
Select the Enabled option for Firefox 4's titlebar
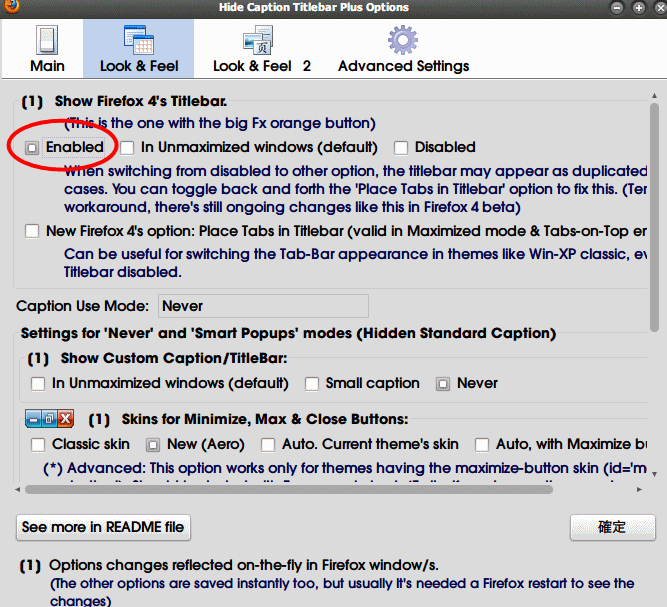(x=33, y=148)
